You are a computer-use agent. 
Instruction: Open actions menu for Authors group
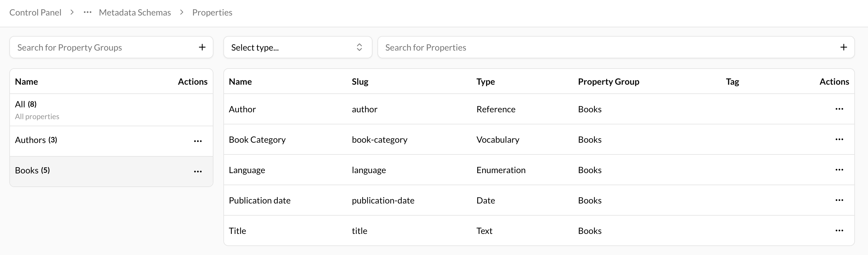click(x=198, y=141)
